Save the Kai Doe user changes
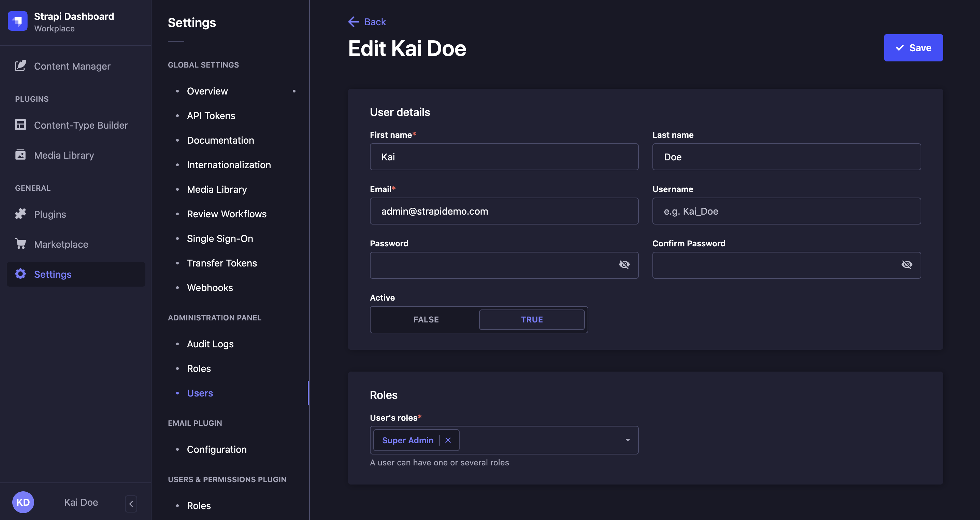 coord(913,47)
